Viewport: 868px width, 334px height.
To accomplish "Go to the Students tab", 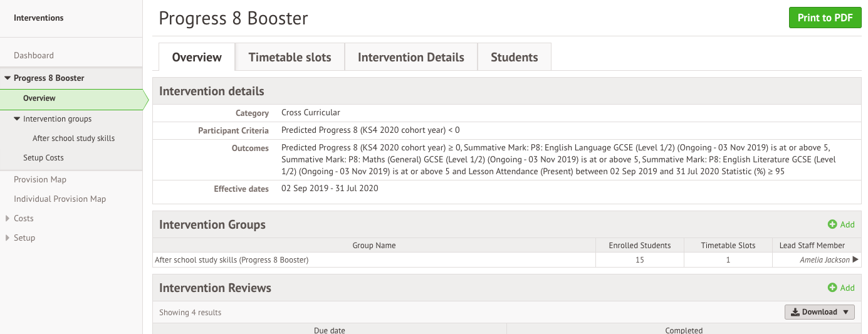I will [514, 57].
